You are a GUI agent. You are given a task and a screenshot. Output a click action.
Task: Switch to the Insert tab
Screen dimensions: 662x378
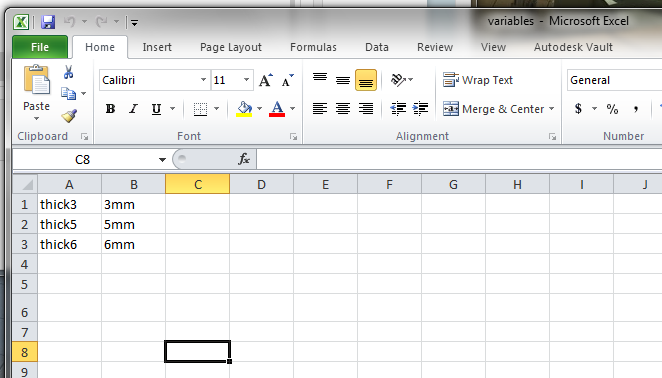[x=157, y=47]
